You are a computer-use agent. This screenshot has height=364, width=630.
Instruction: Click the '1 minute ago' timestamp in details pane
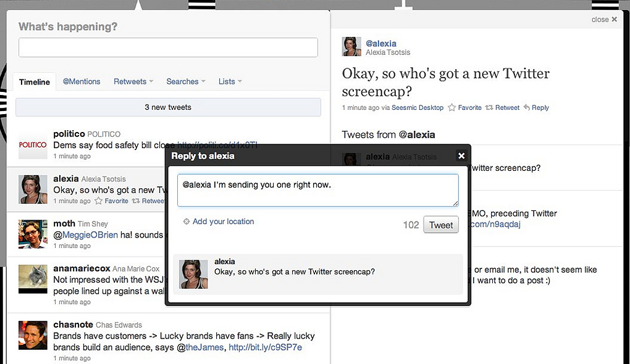[360, 108]
